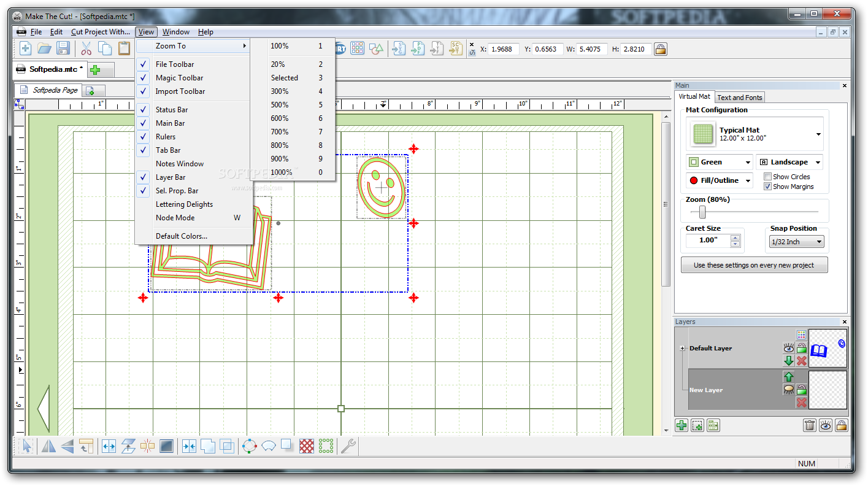
Task: Click the Conical warp icon
Action: coord(269,446)
